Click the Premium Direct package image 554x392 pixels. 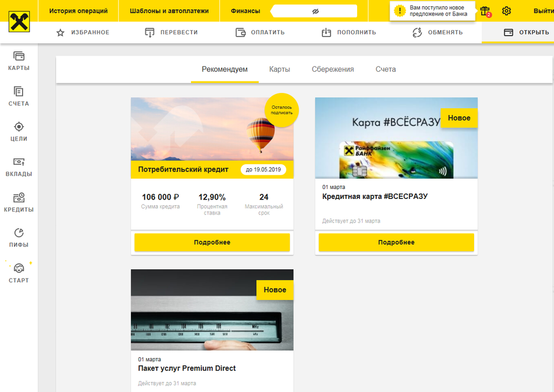click(x=212, y=310)
